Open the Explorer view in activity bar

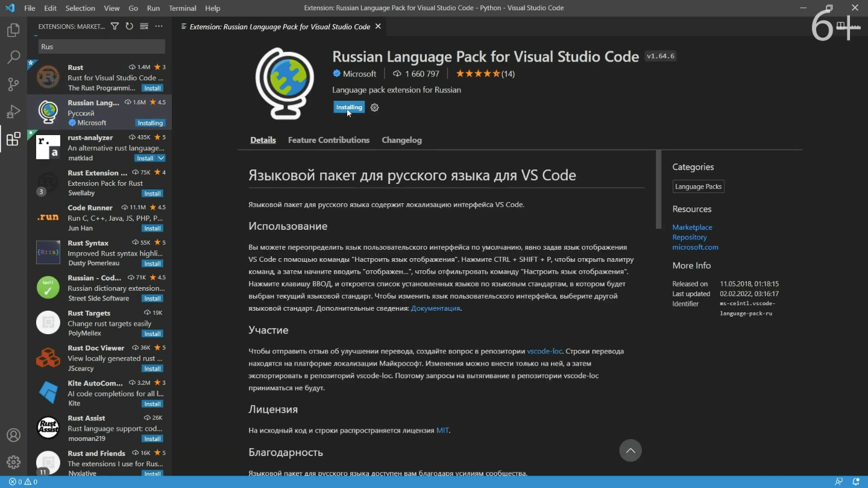(x=13, y=30)
